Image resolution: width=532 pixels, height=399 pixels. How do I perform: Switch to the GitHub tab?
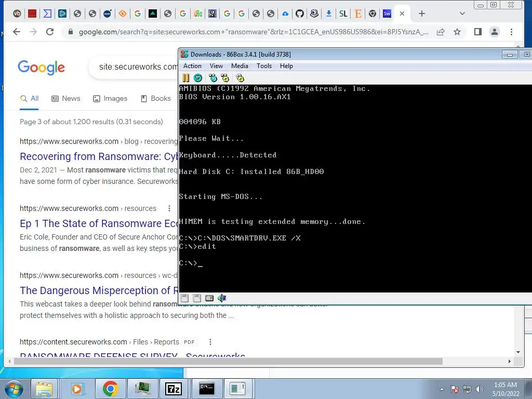[x=300, y=14]
